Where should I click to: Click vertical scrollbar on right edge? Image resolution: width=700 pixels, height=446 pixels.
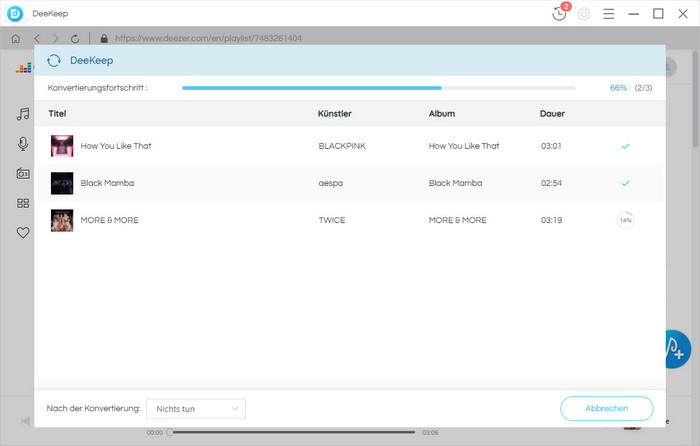pos(695,98)
